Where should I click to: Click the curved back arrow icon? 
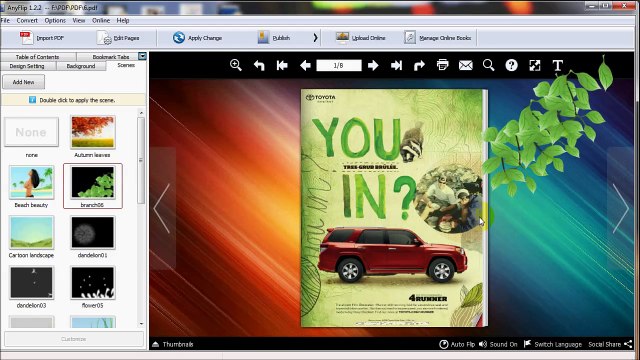click(259, 65)
